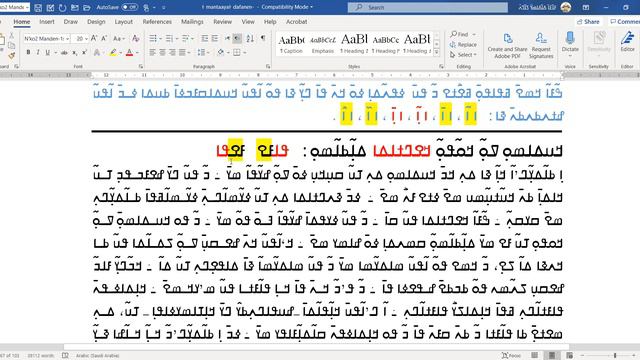Expand font color dropdown arrow

tap(137, 53)
